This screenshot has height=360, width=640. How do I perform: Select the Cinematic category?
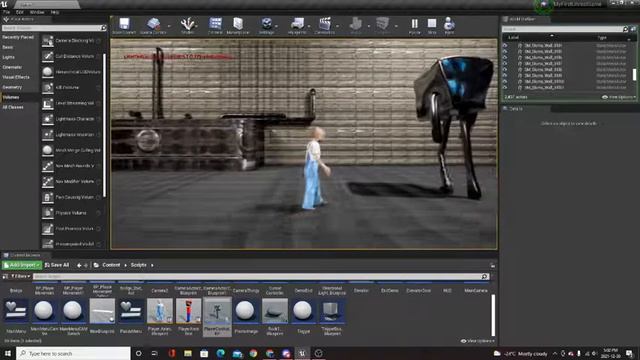[12, 67]
